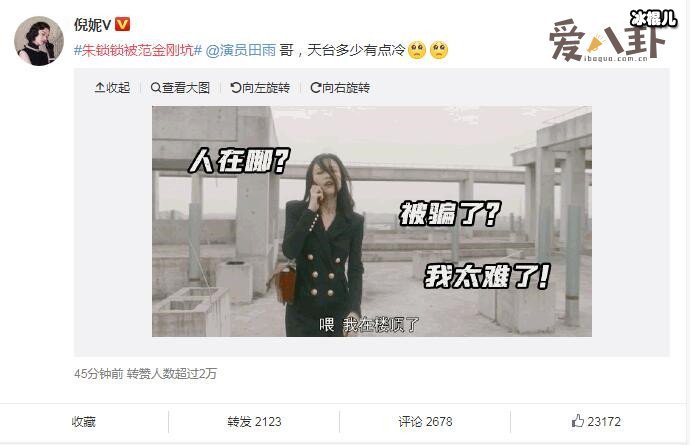This screenshot has width=690, height=445.
Task: Click magnifier icon for 查看大图
Action: coord(155,88)
